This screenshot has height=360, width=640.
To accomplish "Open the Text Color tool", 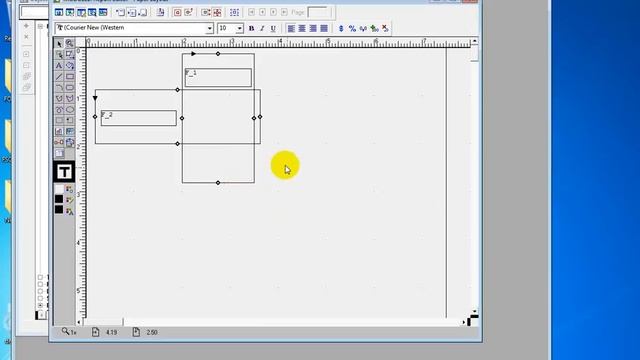I will pyautogui.click(x=70, y=211).
